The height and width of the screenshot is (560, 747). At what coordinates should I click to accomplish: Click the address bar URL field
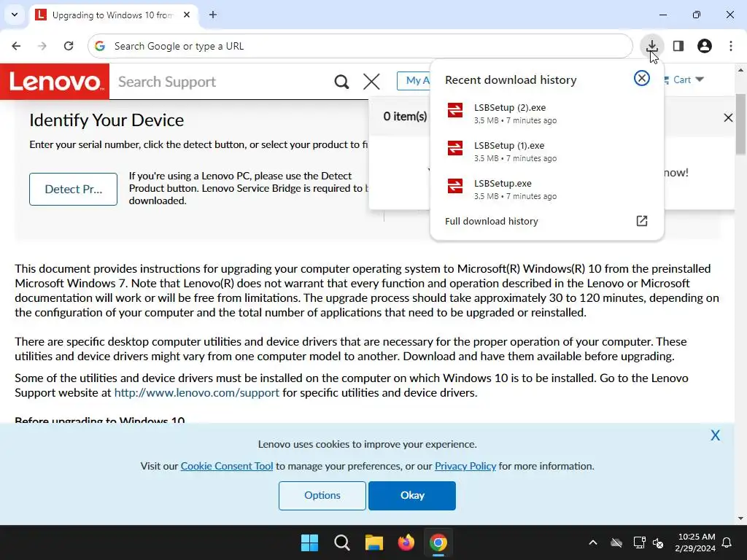pos(360,46)
